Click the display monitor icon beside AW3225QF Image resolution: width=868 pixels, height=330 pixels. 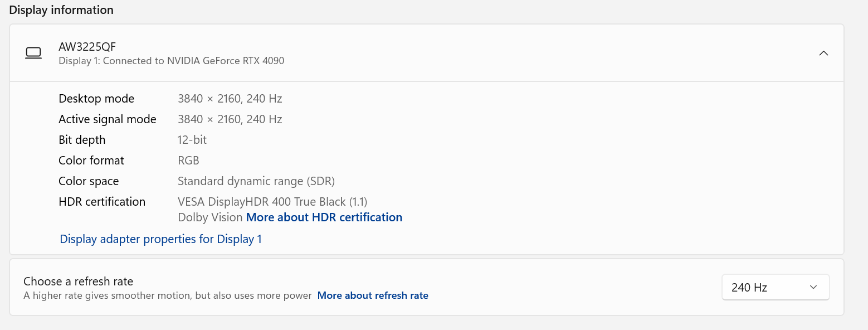33,53
